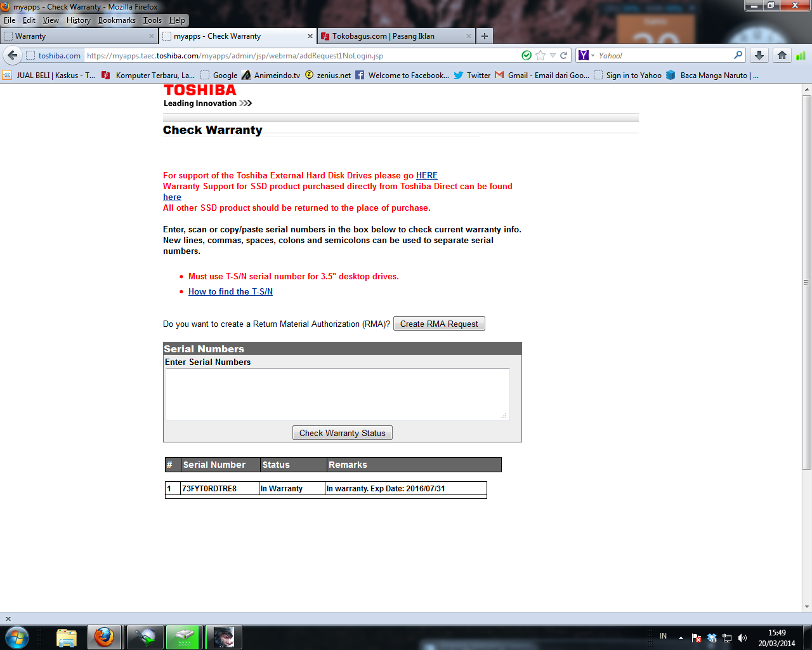Click the remarks 'Exp Date: 2016/07/31' cell
Image resolution: width=812 pixels, height=650 pixels.
click(405, 489)
